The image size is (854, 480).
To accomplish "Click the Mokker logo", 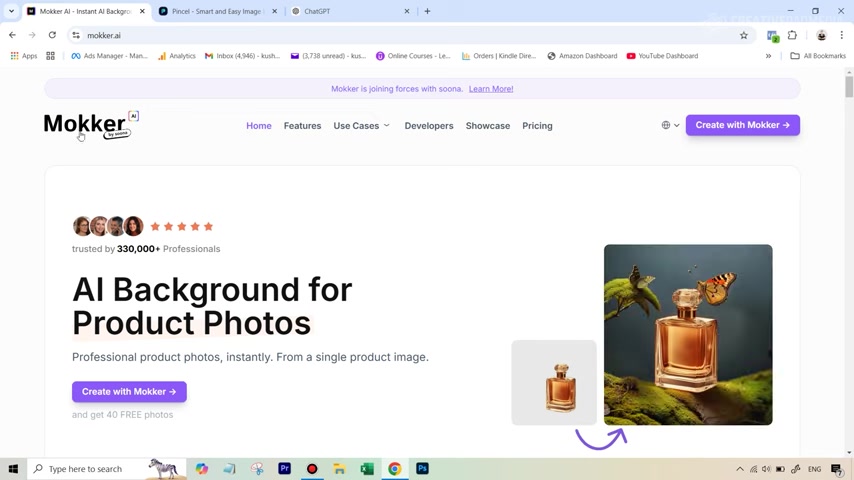I will (91, 125).
